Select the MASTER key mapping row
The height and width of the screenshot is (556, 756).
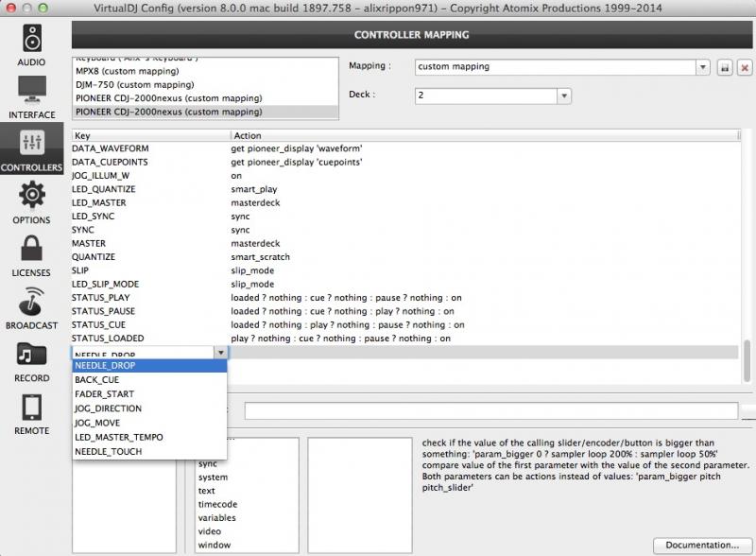(405, 243)
